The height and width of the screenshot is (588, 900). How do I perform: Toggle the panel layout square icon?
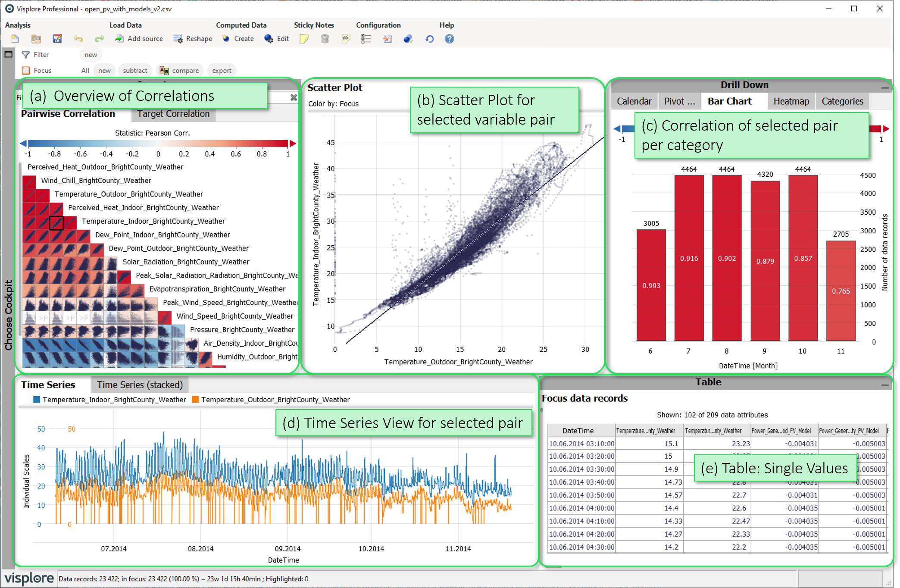[x=8, y=54]
